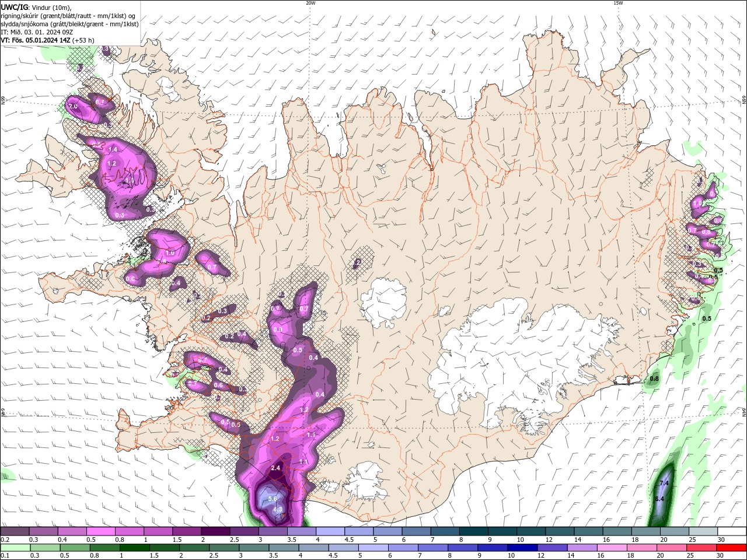Click the "6.4" rain value offshore southeast

click(x=659, y=499)
